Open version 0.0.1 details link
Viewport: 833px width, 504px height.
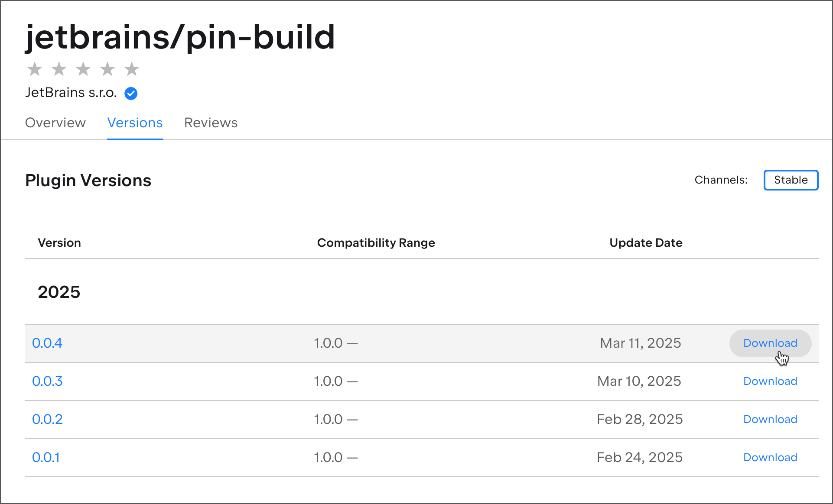click(46, 457)
